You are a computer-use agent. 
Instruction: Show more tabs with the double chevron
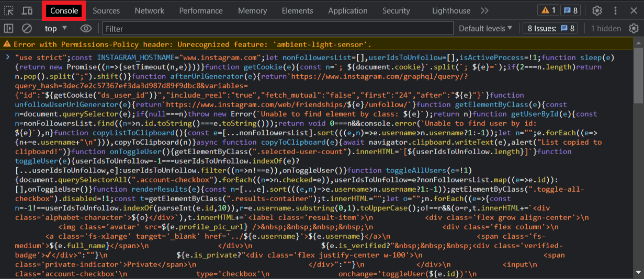click(x=484, y=10)
